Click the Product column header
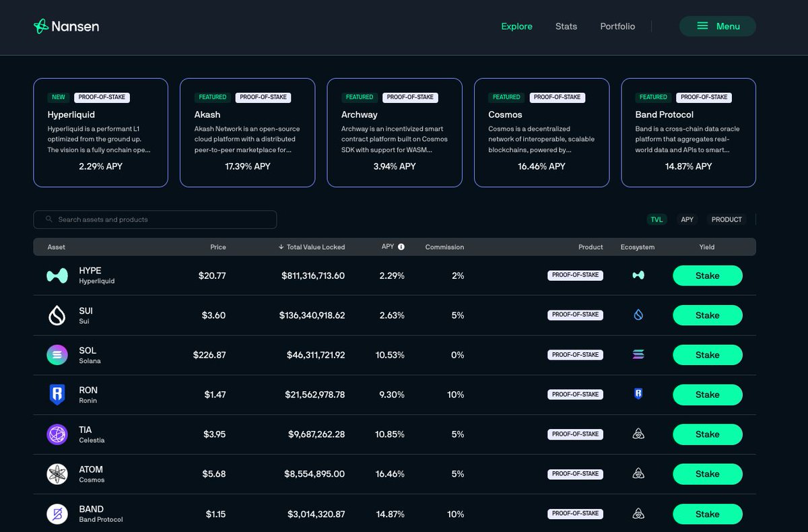Image resolution: width=808 pixels, height=532 pixels. (x=591, y=247)
